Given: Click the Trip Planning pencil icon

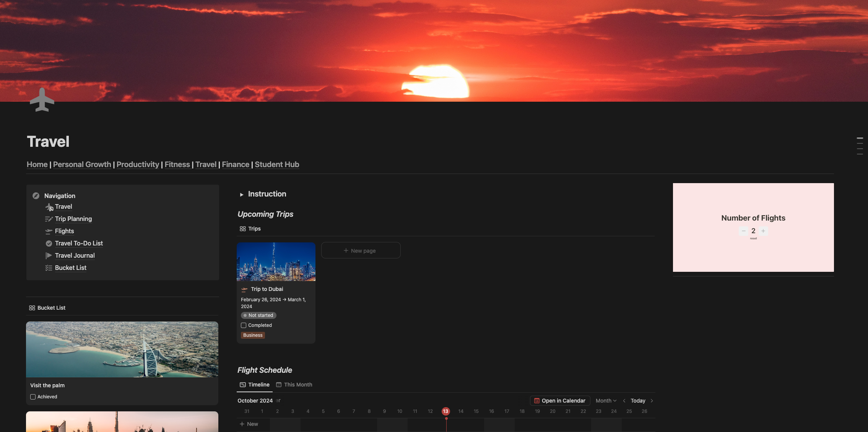Looking at the screenshot, I should pos(49,219).
